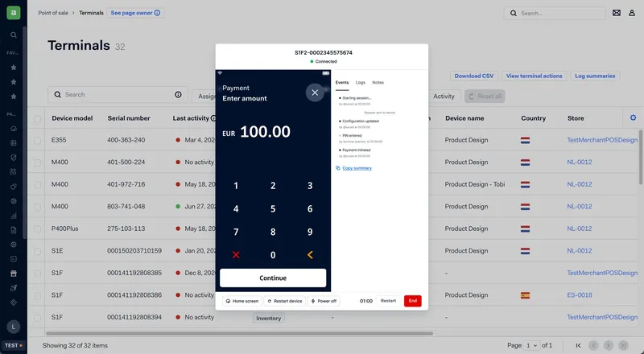Click the Reset all button
This screenshot has height=354, width=644.
pyautogui.click(x=485, y=97)
